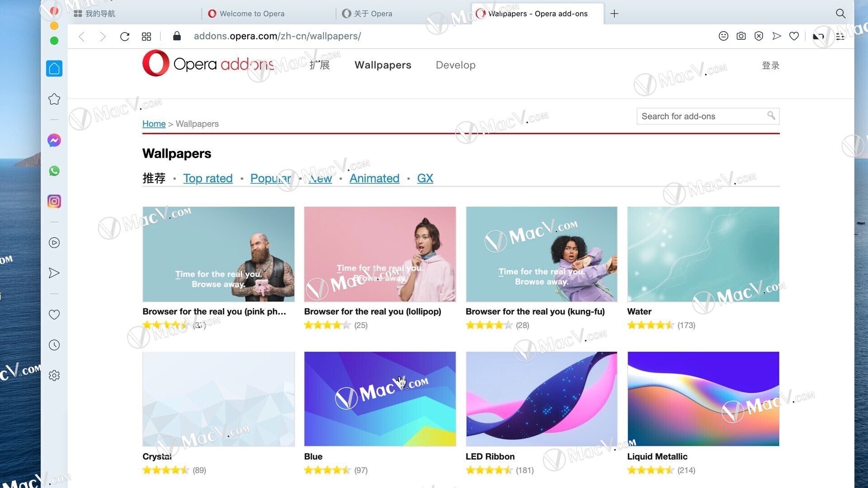Open the Liquid Metallic wallpaper thumbnail
Viewport: 868px width, 488px height.
click(703, 399)
